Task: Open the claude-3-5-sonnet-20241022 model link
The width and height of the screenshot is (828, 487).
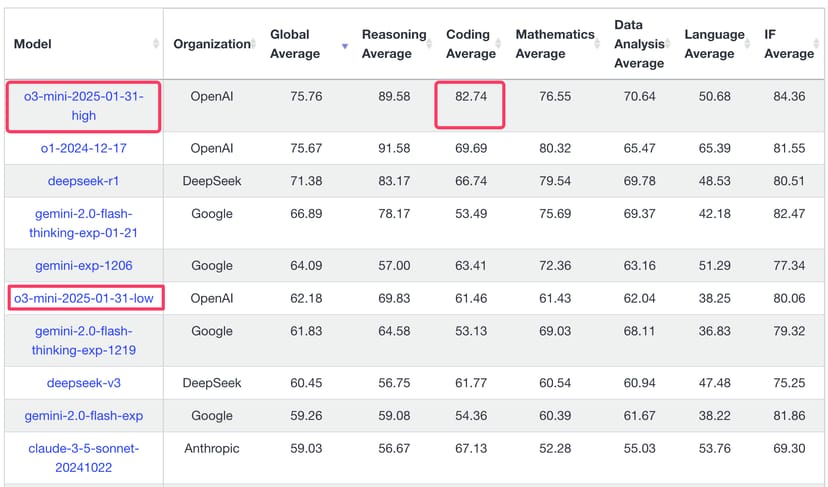Action: (x=83, y=457)
